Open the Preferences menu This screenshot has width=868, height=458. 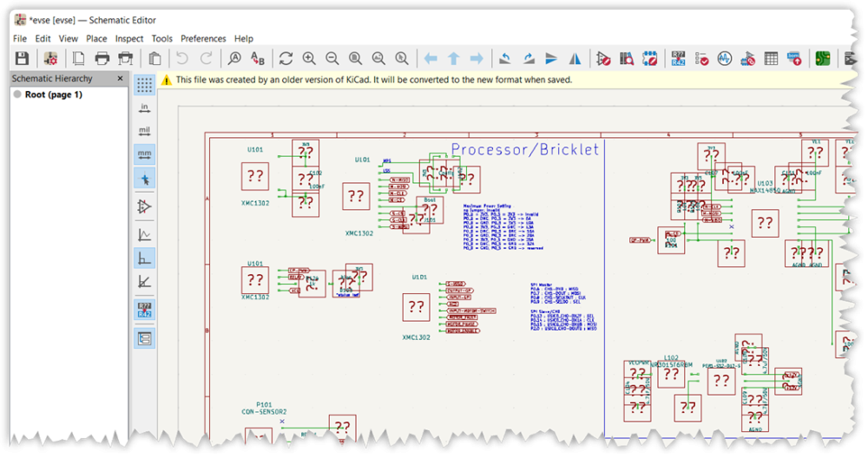[x=203, y=39]
